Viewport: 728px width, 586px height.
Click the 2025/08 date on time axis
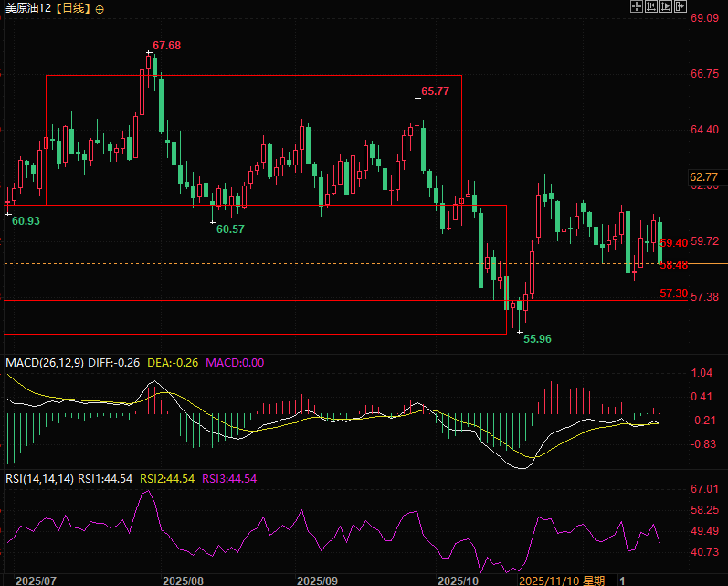tap(182, 580)
